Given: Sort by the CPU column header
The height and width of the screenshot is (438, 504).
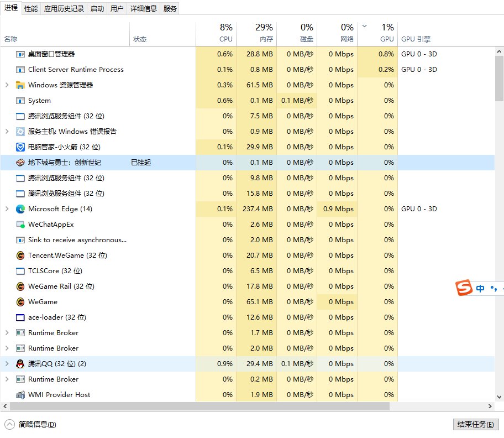Looking at the screenshot, I should (216, 34).
